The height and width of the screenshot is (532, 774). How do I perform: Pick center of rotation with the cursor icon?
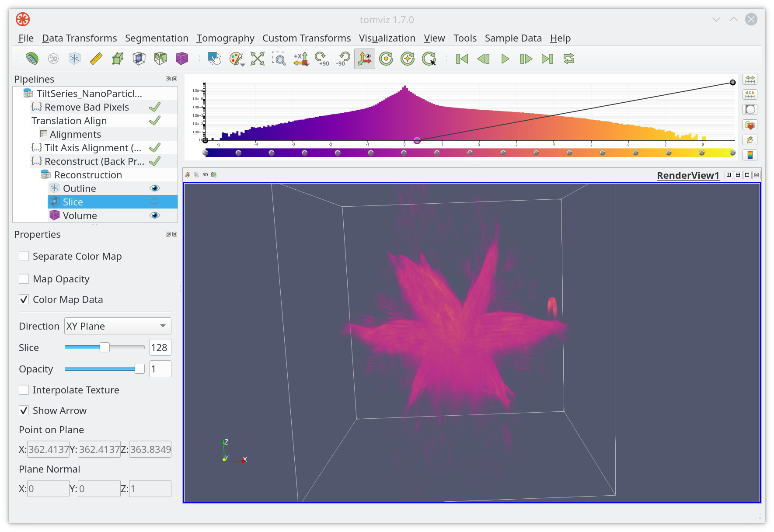[x=429, y=59]
